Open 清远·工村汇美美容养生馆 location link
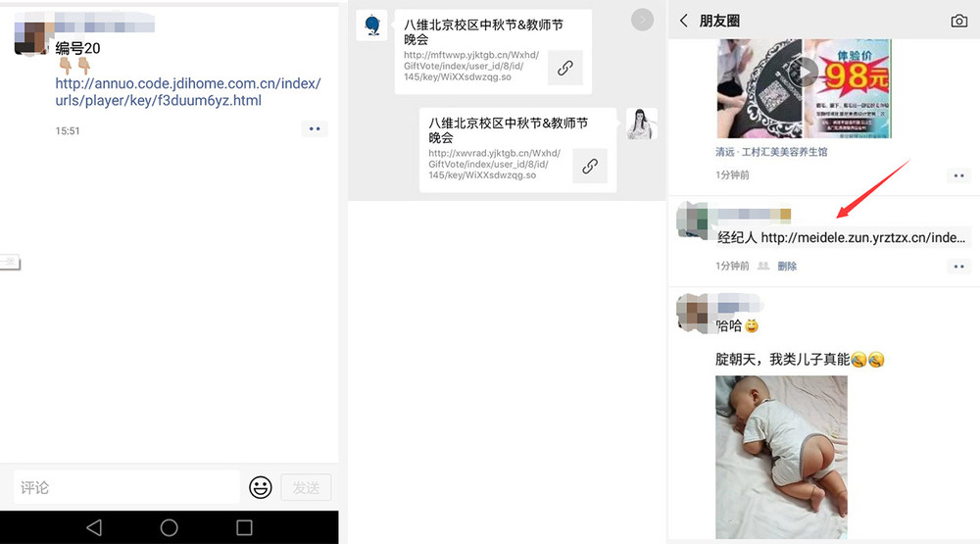980x544 pixels. point(771,152)
